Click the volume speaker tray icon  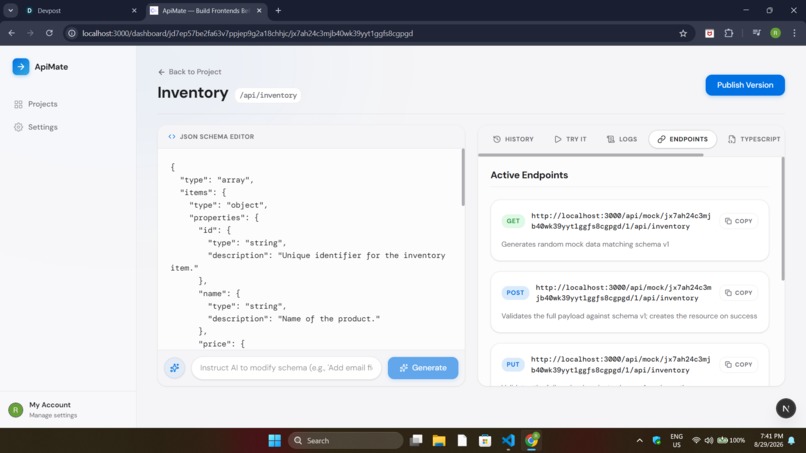pos(709,441)
